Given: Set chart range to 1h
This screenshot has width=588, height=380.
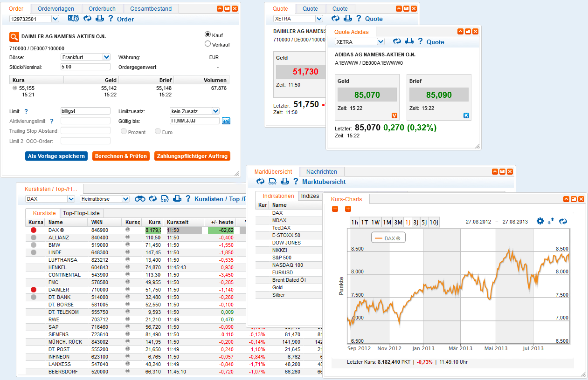Looking at the screenshot, I should click(355, 222).
